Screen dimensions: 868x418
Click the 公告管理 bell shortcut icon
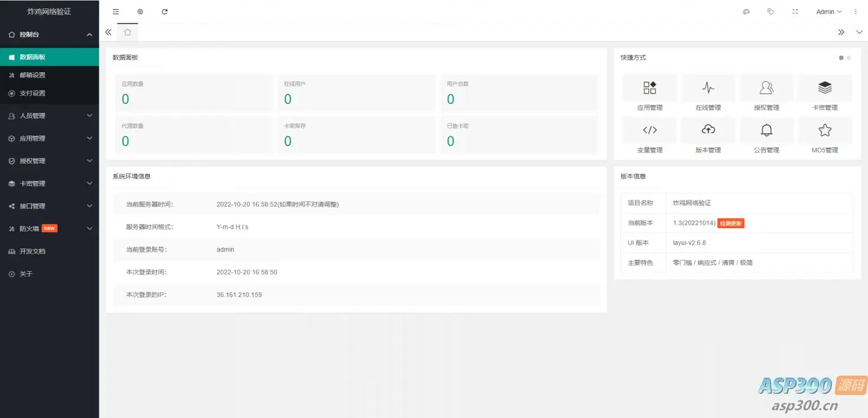767,130
